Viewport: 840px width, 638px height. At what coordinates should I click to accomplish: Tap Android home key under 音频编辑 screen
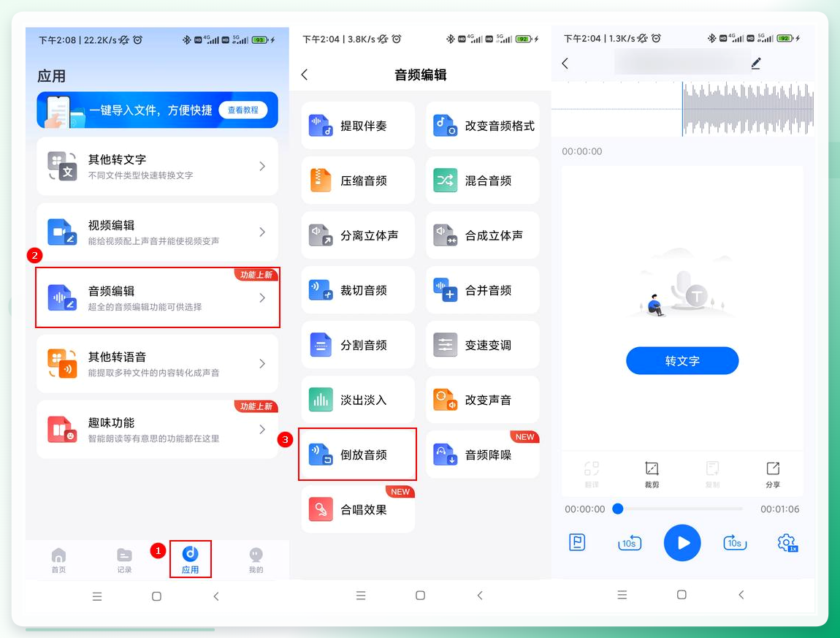420,595
